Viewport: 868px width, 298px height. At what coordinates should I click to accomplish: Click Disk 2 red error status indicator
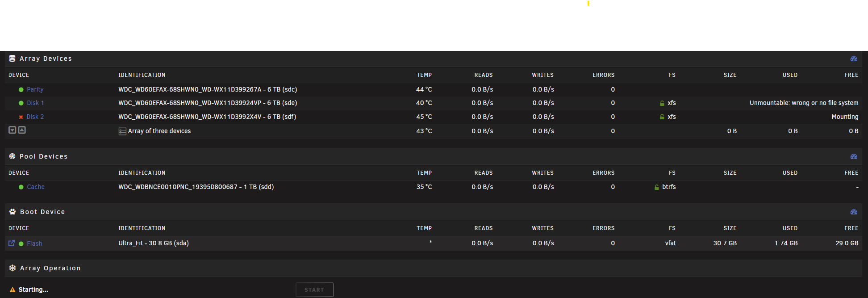[x=21, y=117]
